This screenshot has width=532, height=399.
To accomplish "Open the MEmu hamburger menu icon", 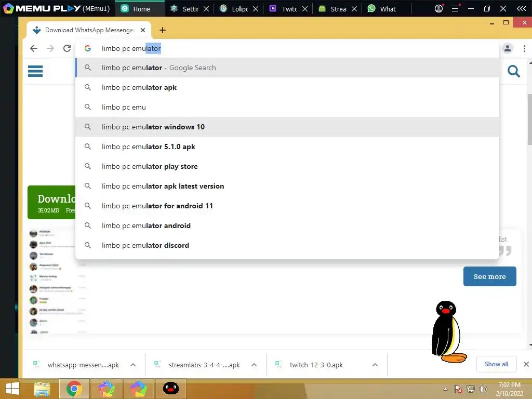I will [455, 8].
